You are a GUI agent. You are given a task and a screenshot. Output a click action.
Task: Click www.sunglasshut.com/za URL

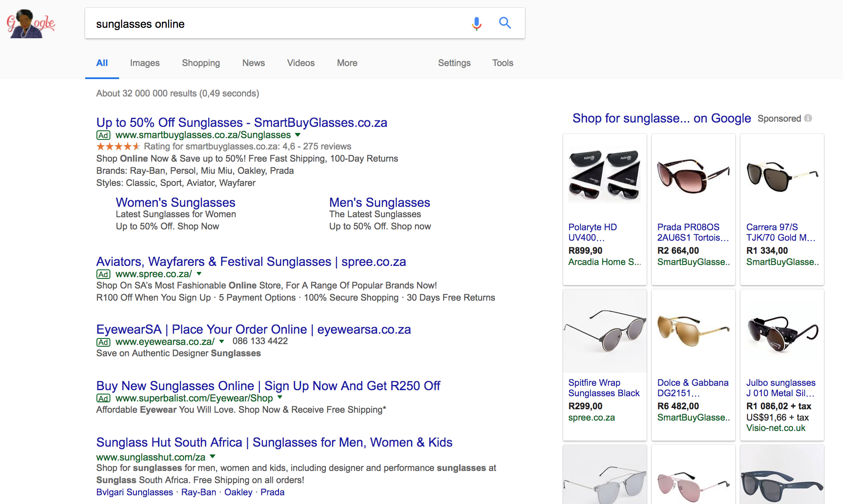click(151, 457)
